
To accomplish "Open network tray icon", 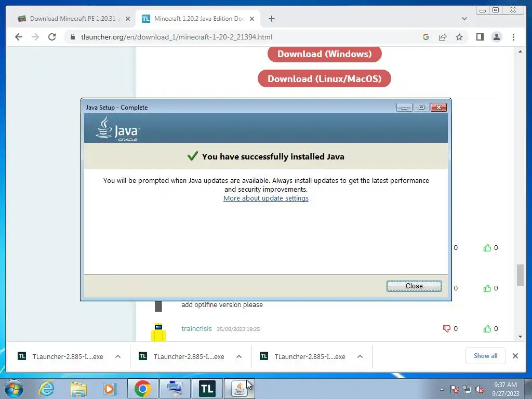I will [467, 389].
